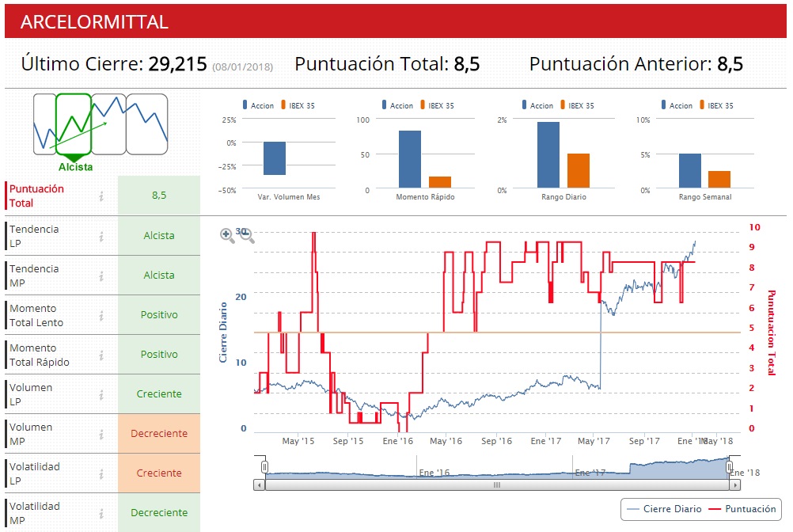Click the navigator scrollbar right arrow
This screenshot has width=793, height=532.
(735, 485)
